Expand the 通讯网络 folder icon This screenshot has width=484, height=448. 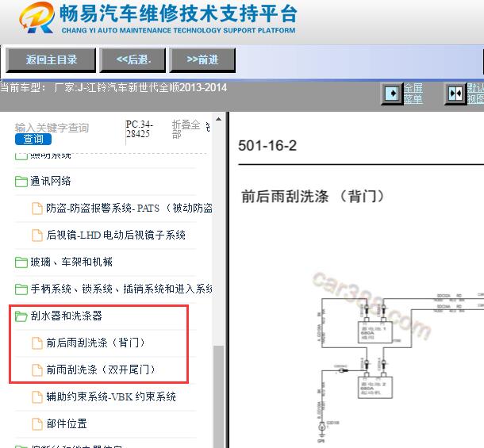click(x=21, y=181)
